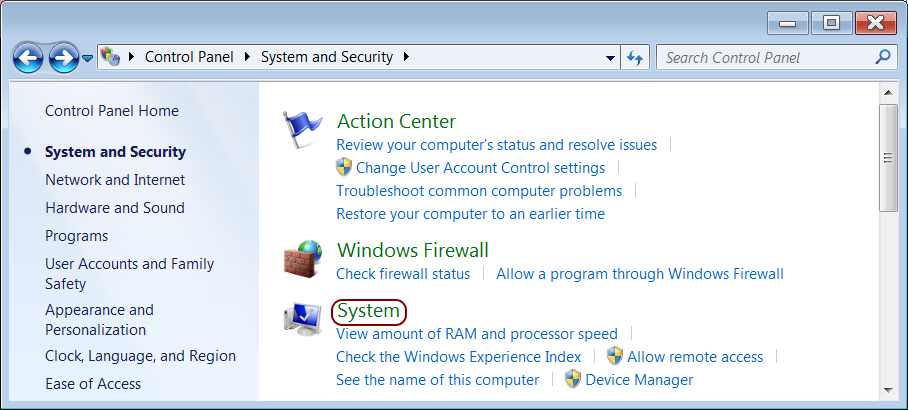
Task: Expand the arrow after System and Security breadcrumb
Action: [405, 57]
